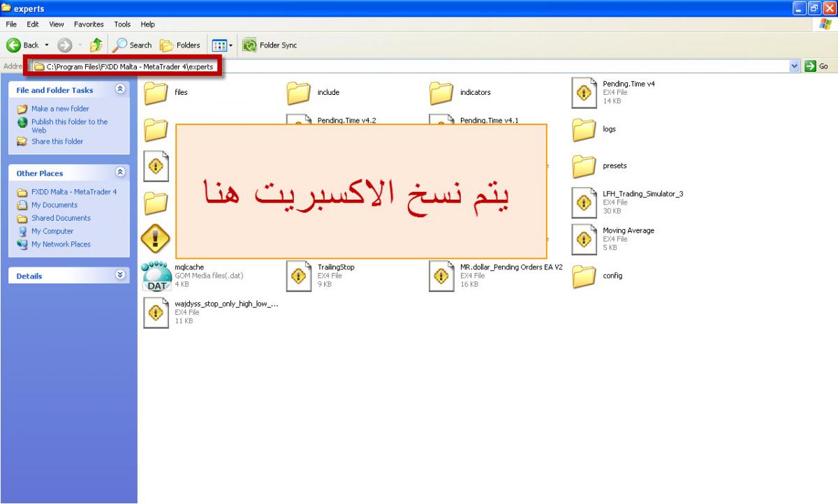Open the Search toolbar button

[133, 45]
